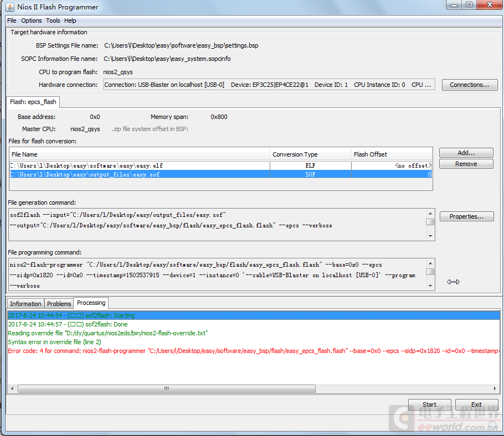Click scrollbar thumb in File generation command box

430,222
